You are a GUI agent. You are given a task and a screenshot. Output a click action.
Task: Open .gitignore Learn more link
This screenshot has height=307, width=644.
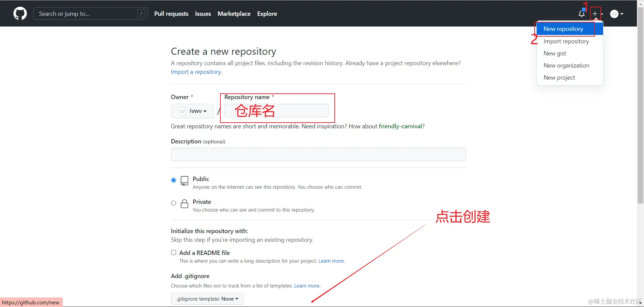[307, 286]
